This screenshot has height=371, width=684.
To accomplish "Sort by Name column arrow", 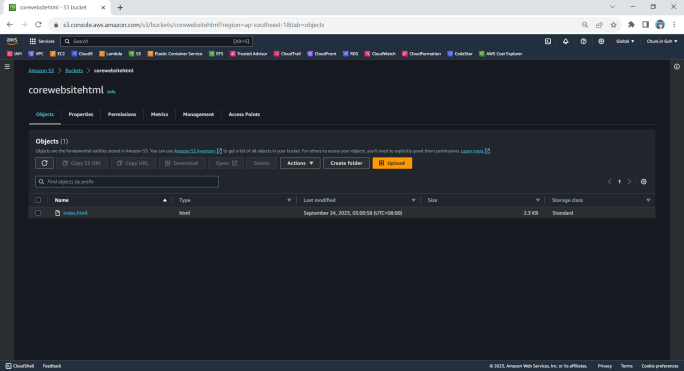I will point(165,200).
